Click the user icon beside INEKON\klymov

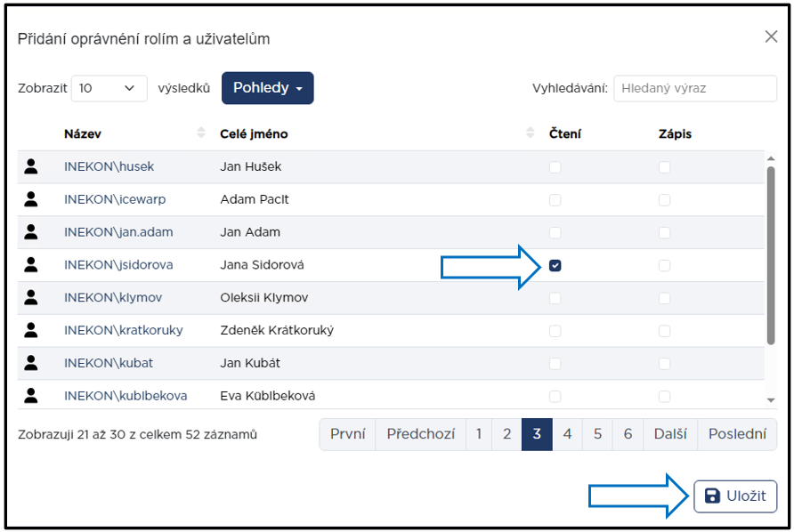pos(31,297)
